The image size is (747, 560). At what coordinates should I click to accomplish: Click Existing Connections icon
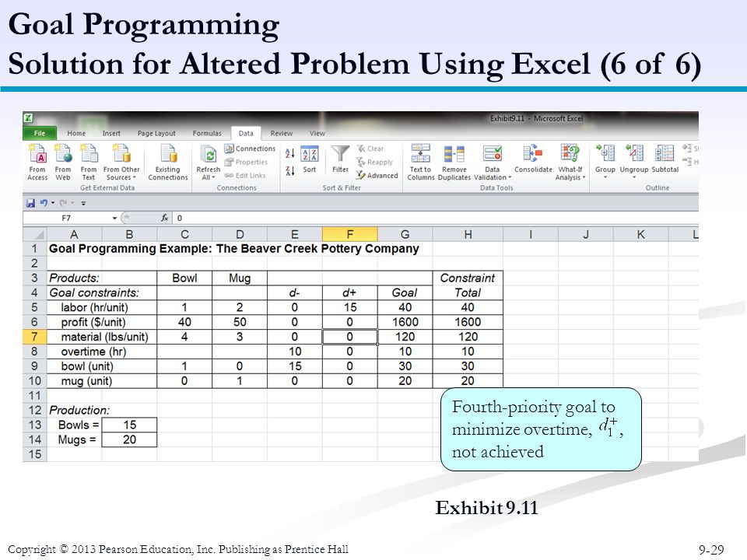coord(168,163)
